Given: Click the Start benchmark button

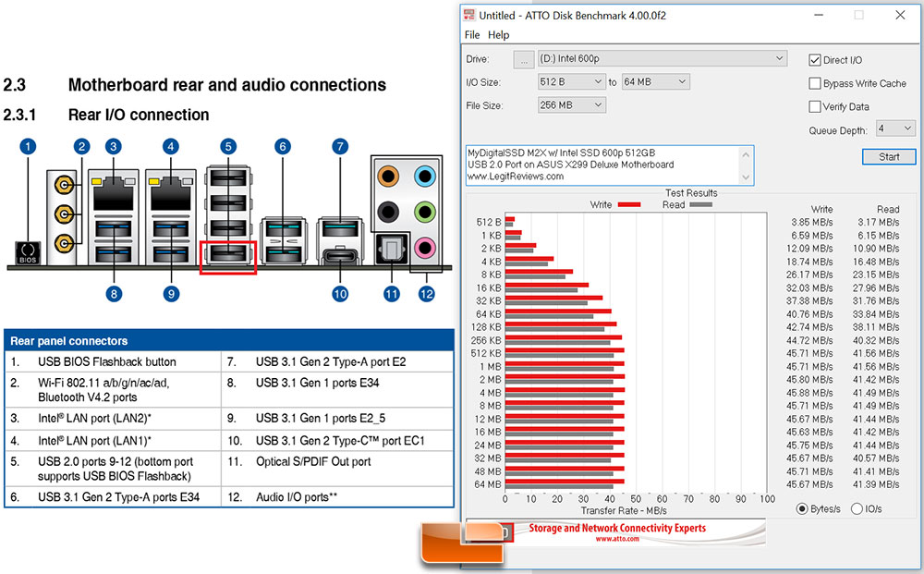Looking at the screenshot, I should [889, 157].
